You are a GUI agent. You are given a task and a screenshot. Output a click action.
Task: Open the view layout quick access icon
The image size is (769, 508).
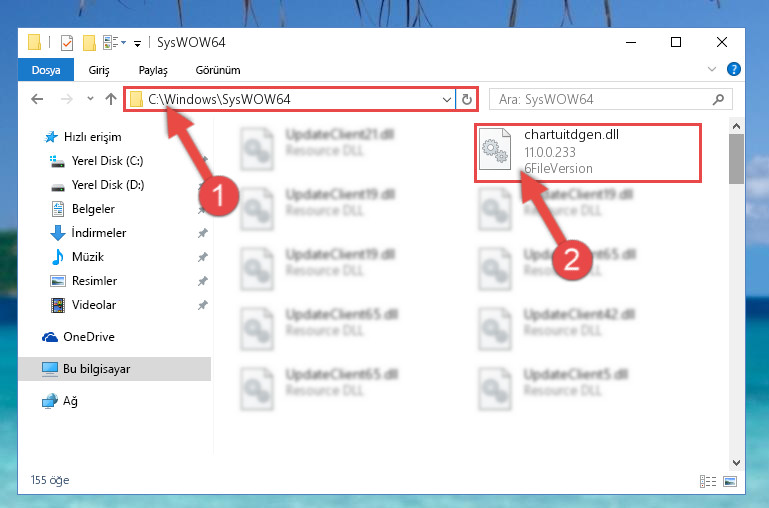tap(115, 43)
